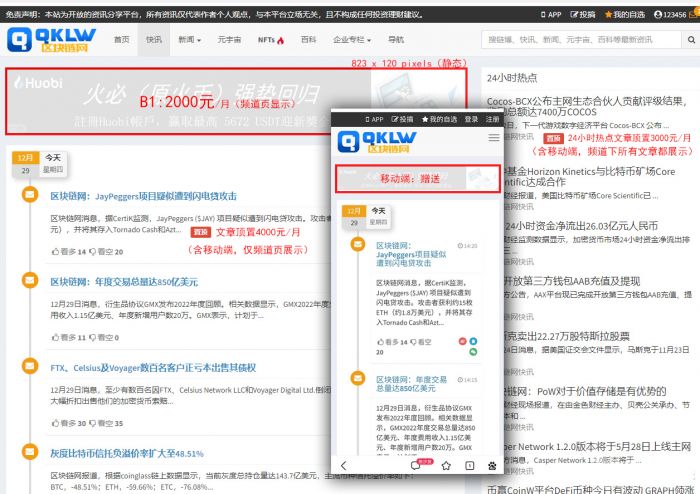This screenshot has width=700, height=494.
Task: Open hot article about 特斯拉股票
Action: [x=567, y=336]
